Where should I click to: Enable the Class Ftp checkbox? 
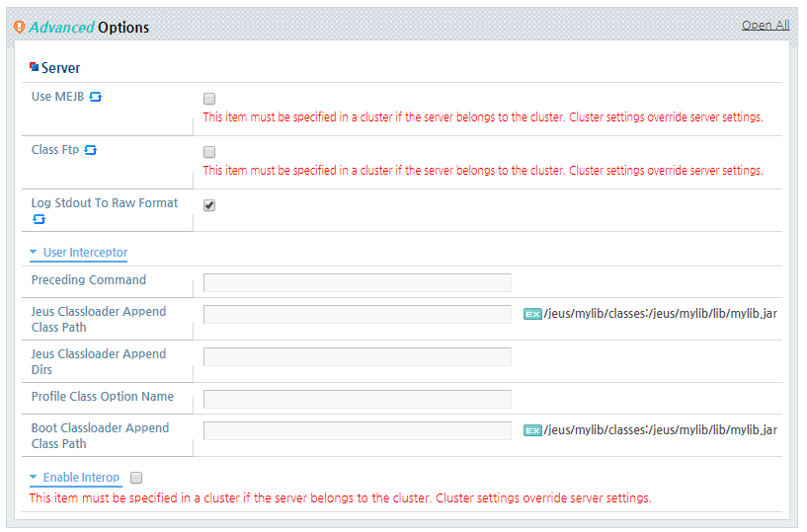click(209, 152)
